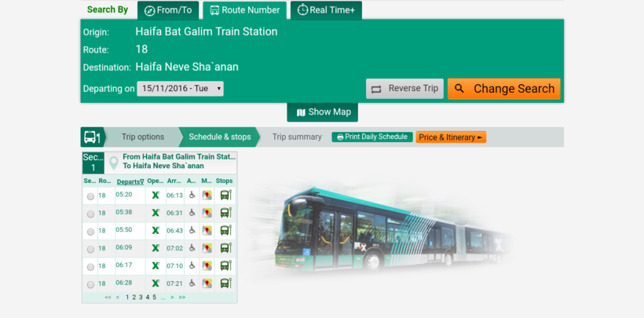Show stops for the 06:17 trip

point(226,266)
